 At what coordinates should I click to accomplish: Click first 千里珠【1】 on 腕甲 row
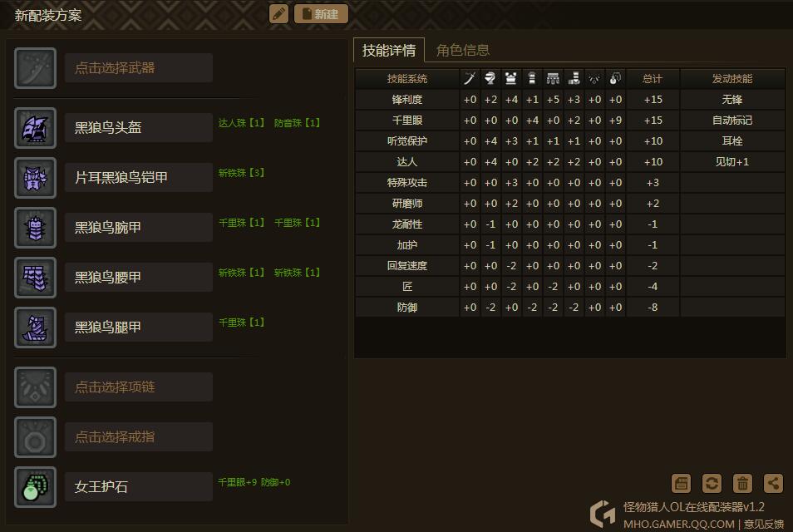241,223
